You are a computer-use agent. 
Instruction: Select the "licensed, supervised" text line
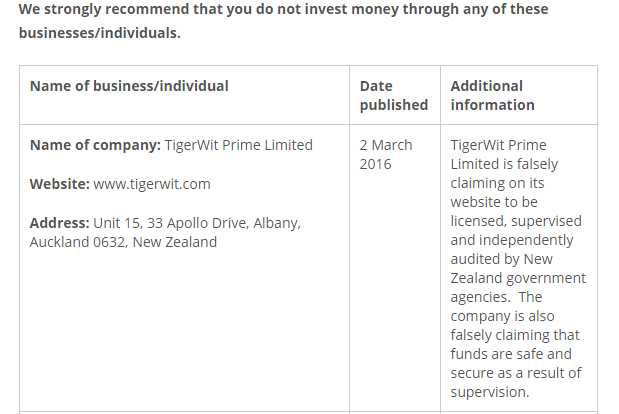516,221
